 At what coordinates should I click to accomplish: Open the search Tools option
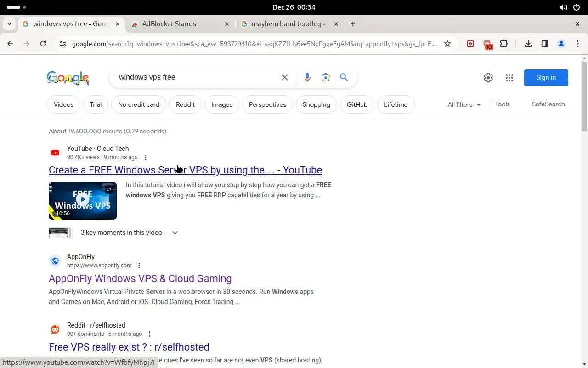click(x=502, y=104)
